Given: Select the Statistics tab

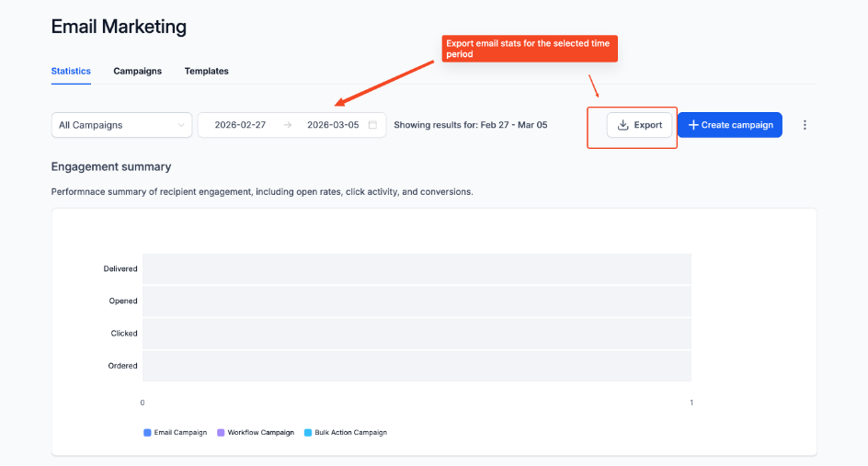Looking at the screenshot, I should tap(71, 71).
